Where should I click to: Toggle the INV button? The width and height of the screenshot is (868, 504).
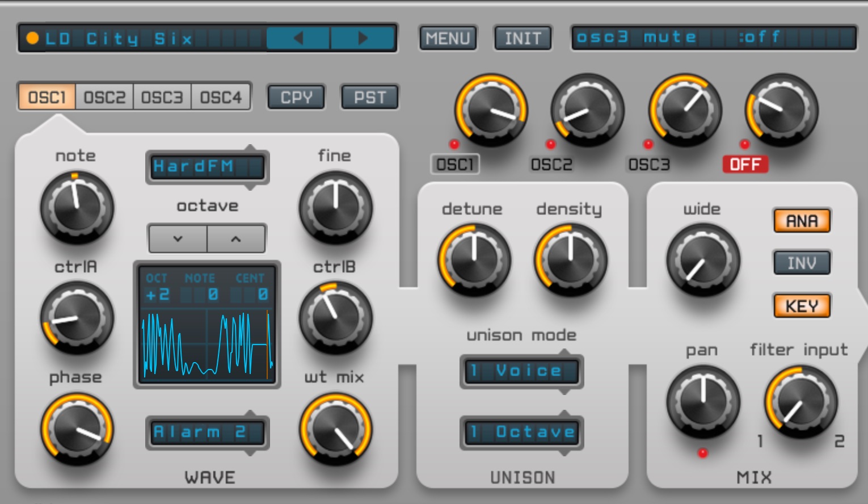coord(802,263)
